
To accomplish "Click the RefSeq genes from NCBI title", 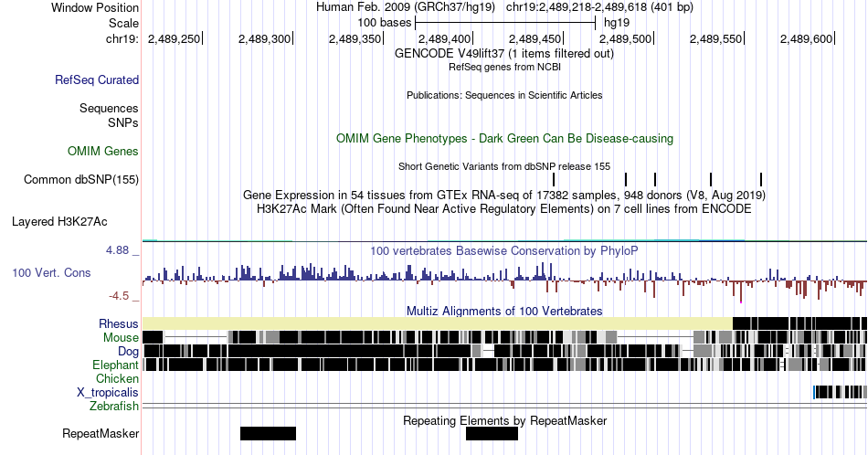I will 504,67.
